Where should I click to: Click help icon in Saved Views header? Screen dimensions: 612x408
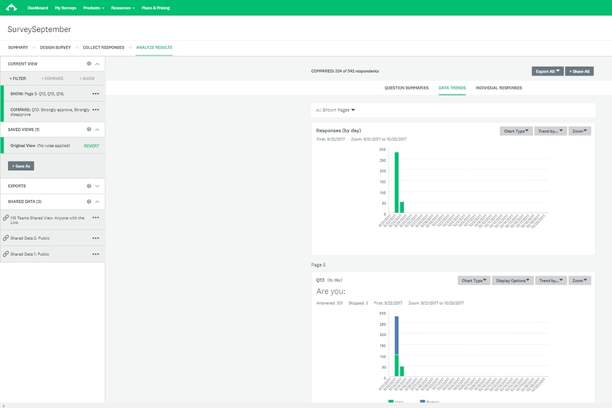89,129
